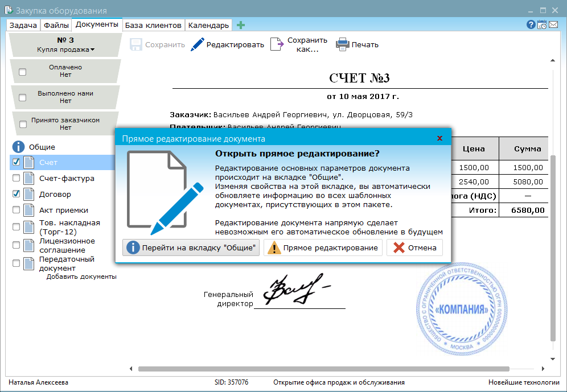567x392 pixels.
Task: Click the Добавить документы link
Action: point(81,277)
